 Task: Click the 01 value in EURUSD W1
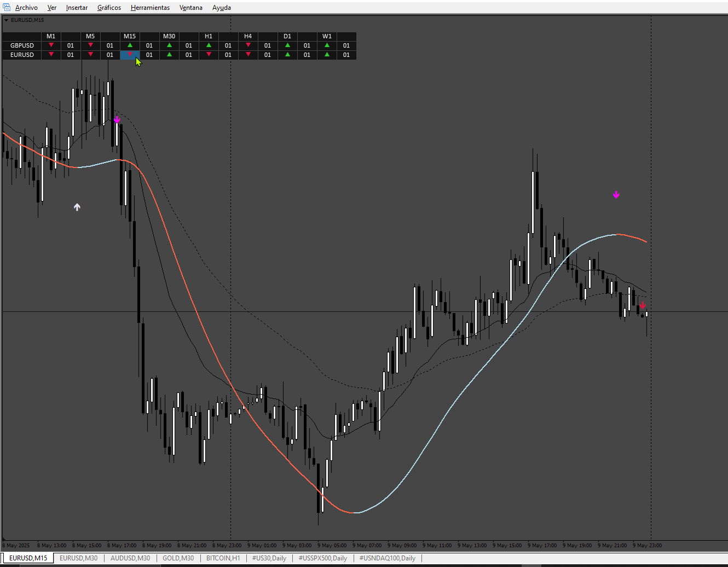pyautogui.click(x=346, y=55)
